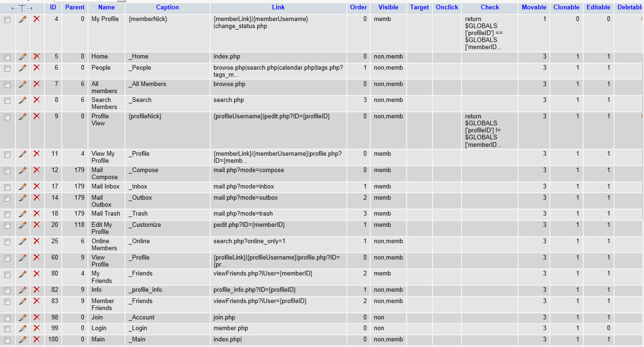The width and height of the screenshot is (644, 347).
Task: Click the edit pencil for the Home row
Action: coord(22,57)
